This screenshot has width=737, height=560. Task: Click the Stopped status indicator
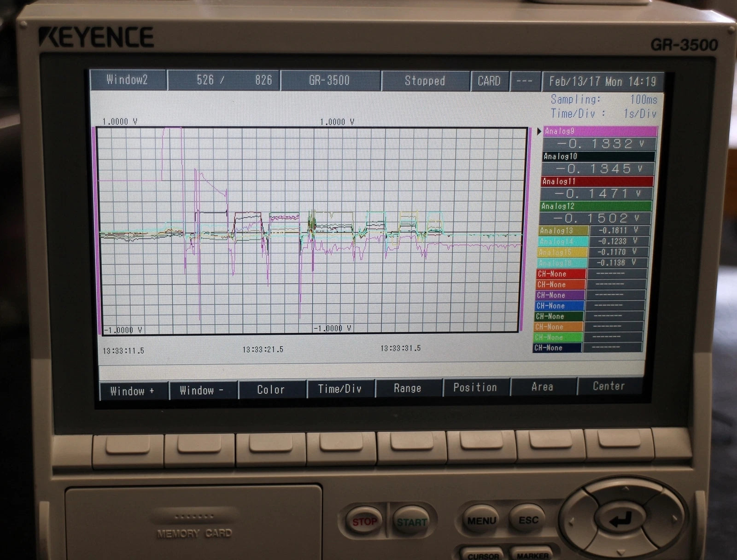click(425, 81)
